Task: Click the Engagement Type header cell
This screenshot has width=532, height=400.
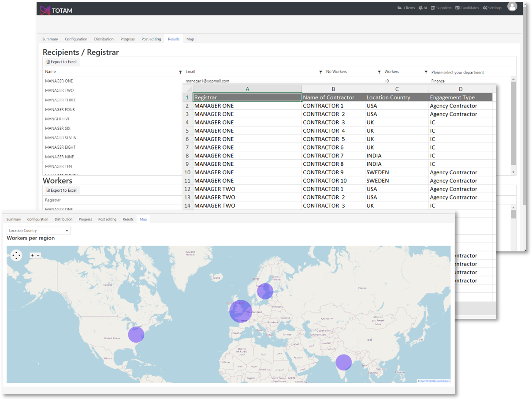Action: pos(461,97)
